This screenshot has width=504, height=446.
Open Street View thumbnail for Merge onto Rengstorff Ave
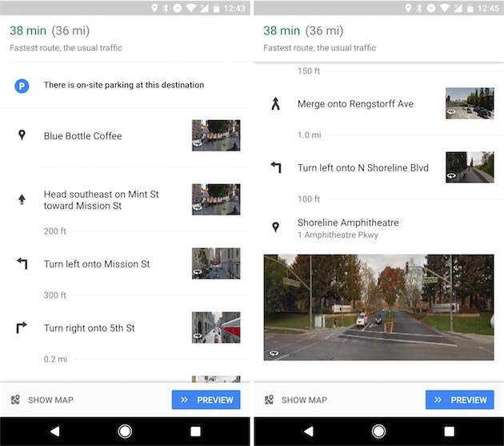click(x=470, y=103)
